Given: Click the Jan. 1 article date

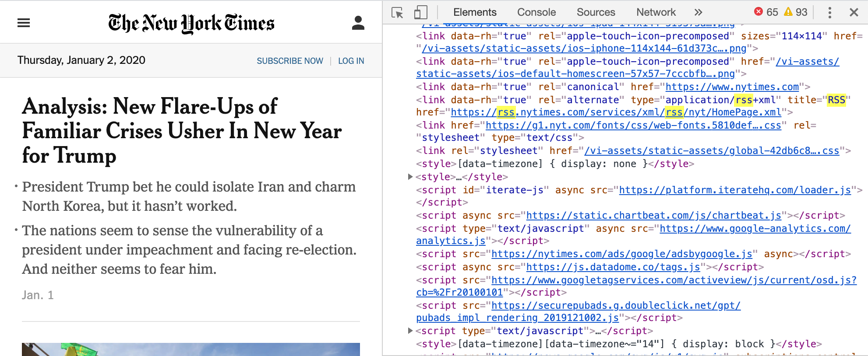Looking at the screenshot, I should point(38,295).
